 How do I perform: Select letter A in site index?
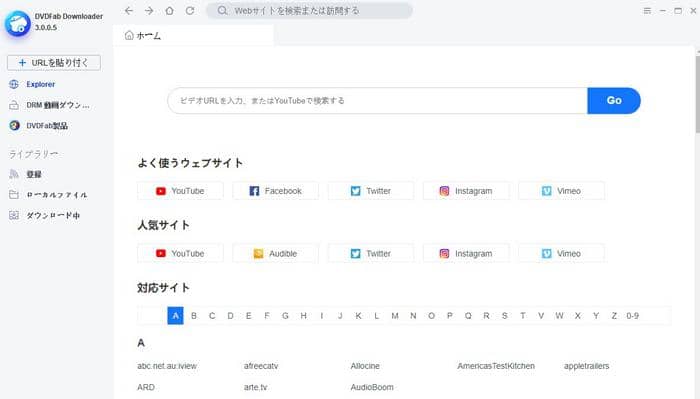pos(175,316)
